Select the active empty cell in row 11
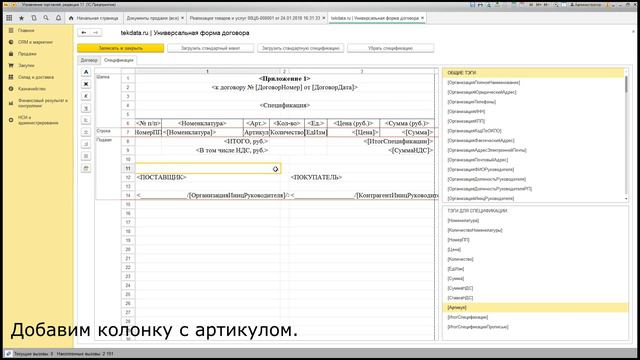640x360 pixels. (208, 168)
